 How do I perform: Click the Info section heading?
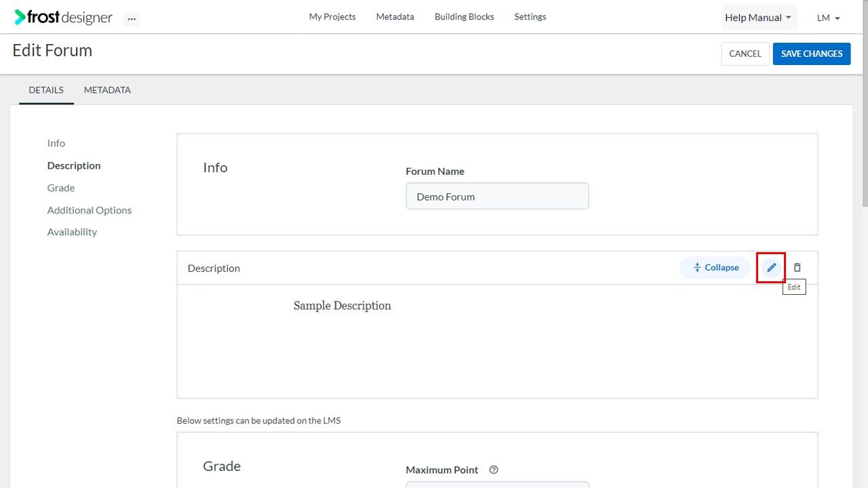pyautogui.click(x=215, y=167)
